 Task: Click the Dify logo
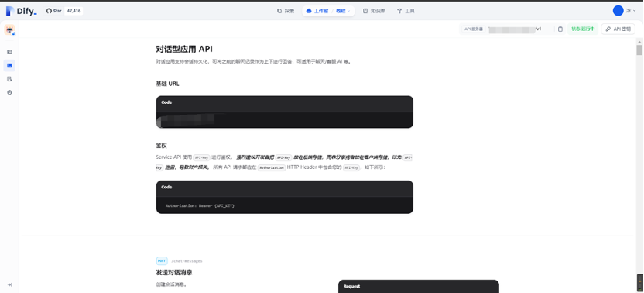tap(22, 11)
